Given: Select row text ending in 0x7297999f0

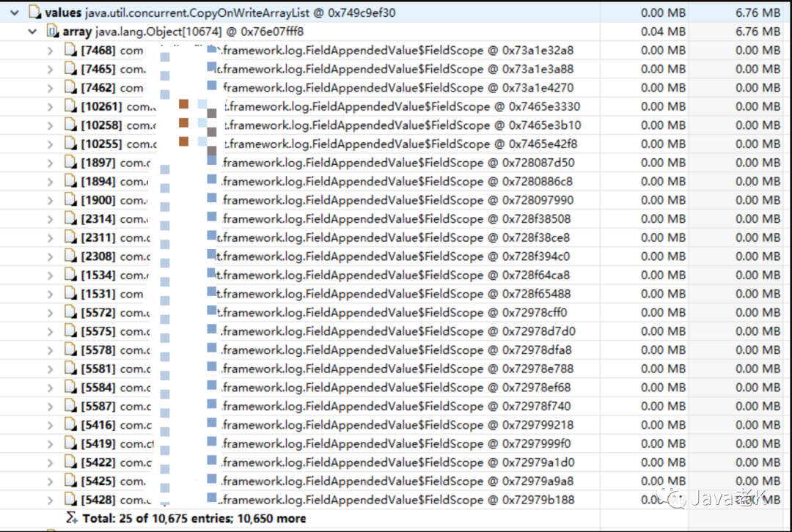Looking at the screenshot, I should pyautogui.click(x=326, y=443).
